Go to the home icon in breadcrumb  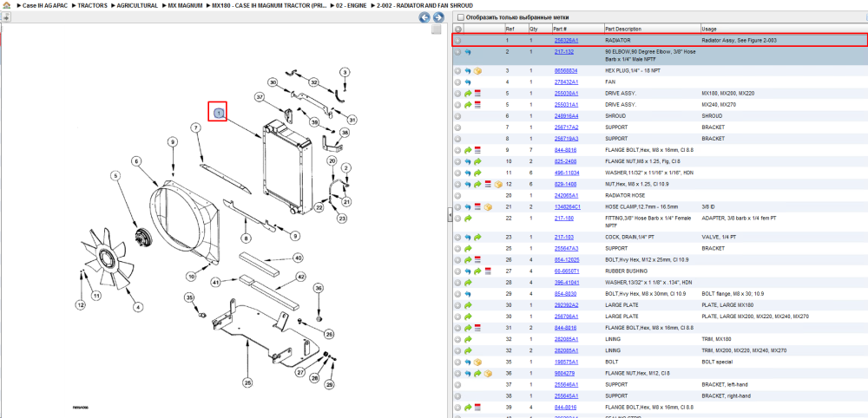[x=5, y=5]
